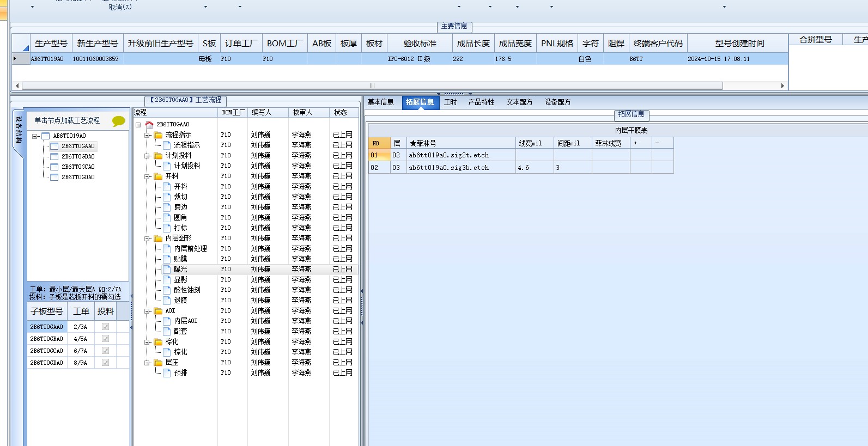Click the document icon next to 退膜
This screenshot has width=868, height=446.
167,300
